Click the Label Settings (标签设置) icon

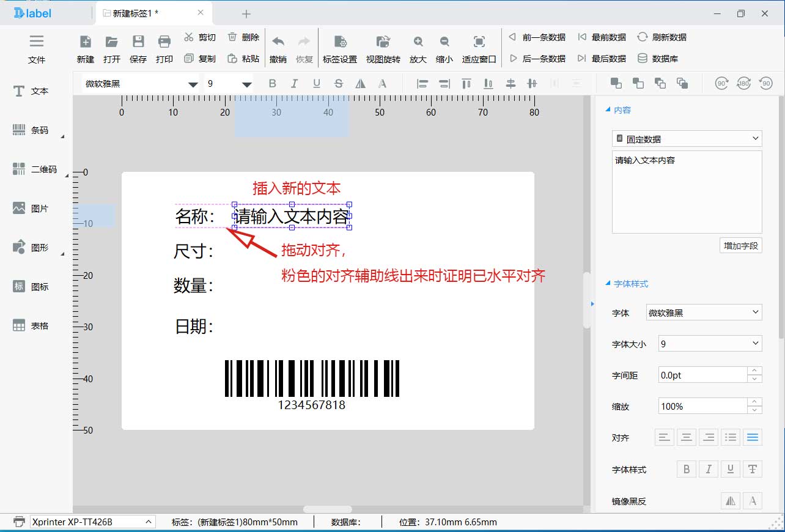pyautogui.click(x=339, y=48)
